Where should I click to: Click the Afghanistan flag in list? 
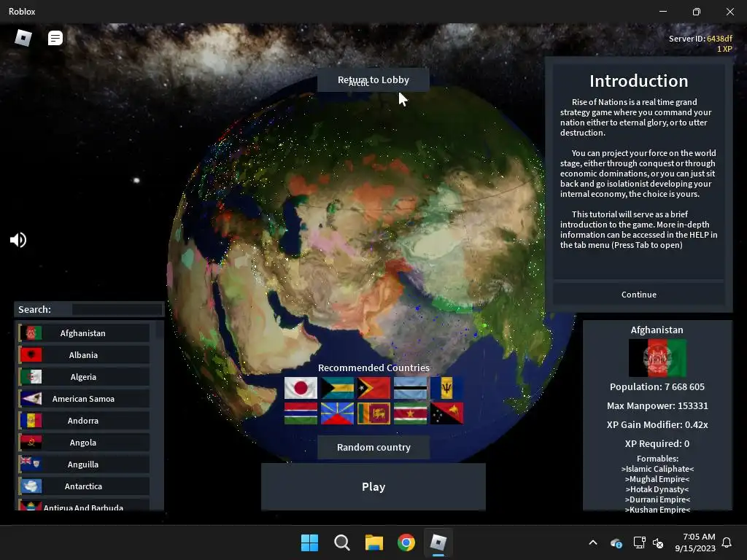coord(31,333)
